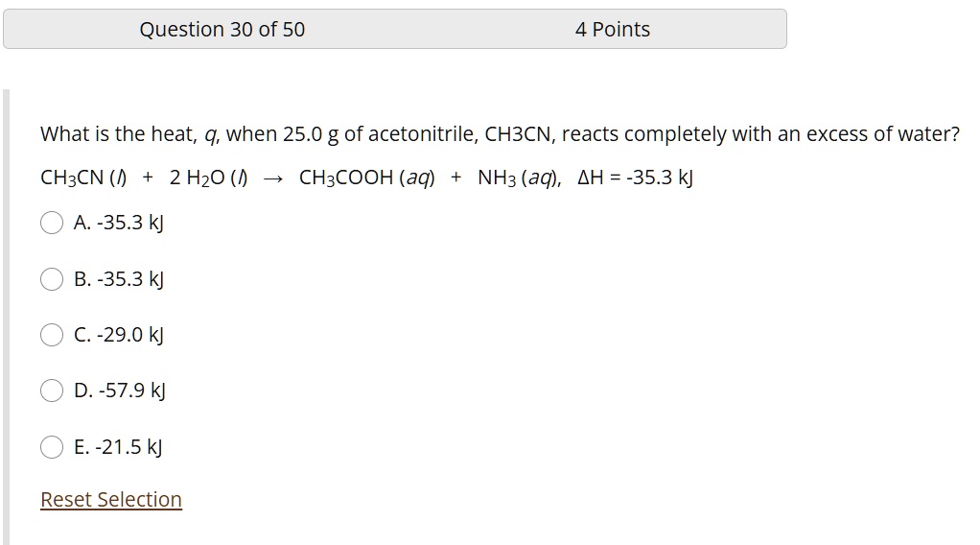The width and height of the screenshot is (980, 545).
Task: Click the 2 H2O (l) term in equation
Action: point(209,178)
